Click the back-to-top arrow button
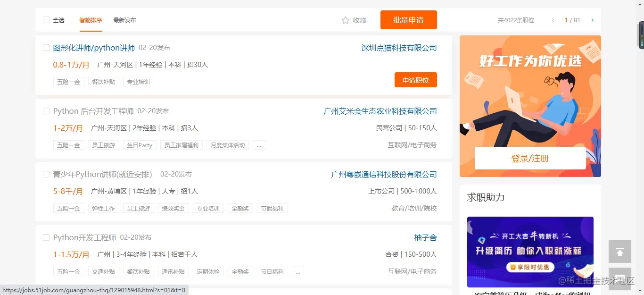The width and height of the screenshot is (644, 295). click(x=620, y=252)
